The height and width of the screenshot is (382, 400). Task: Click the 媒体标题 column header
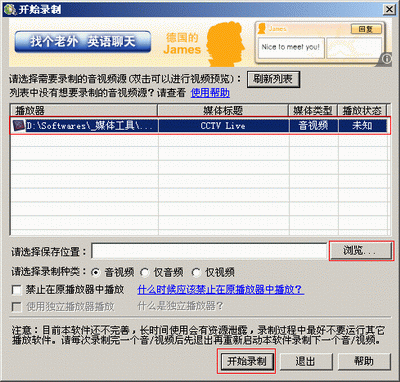(x=223, y=110)
